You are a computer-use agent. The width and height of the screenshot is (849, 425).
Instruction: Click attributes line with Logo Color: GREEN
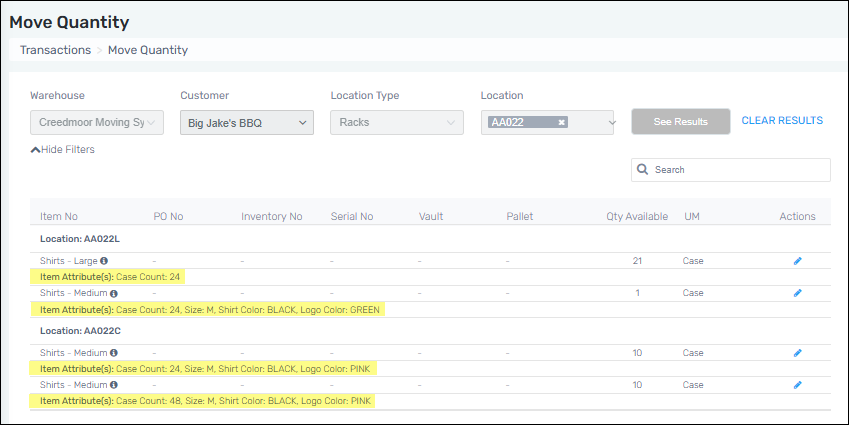(x=210, y=310)
